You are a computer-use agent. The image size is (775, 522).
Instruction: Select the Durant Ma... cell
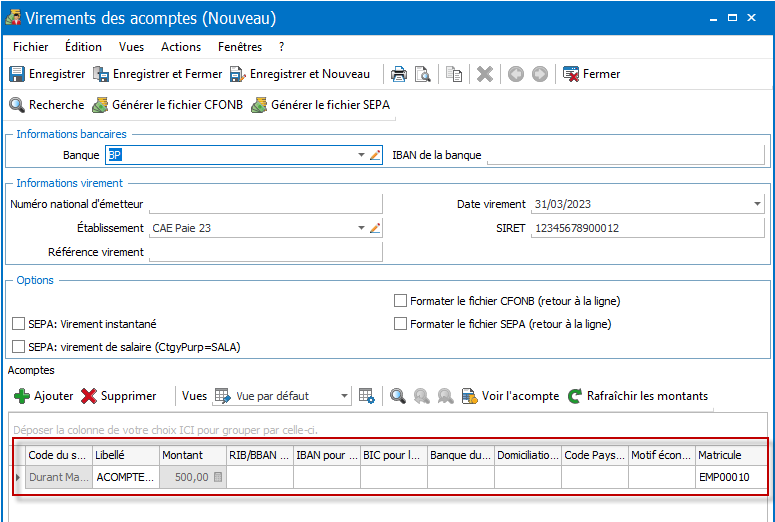(59, 478)
